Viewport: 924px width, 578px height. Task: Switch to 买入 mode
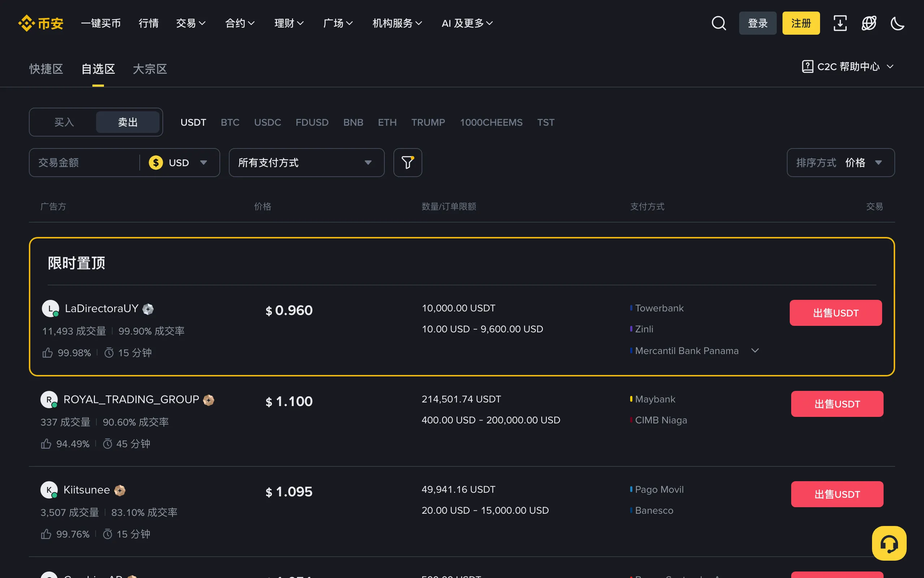coord(64,122)
